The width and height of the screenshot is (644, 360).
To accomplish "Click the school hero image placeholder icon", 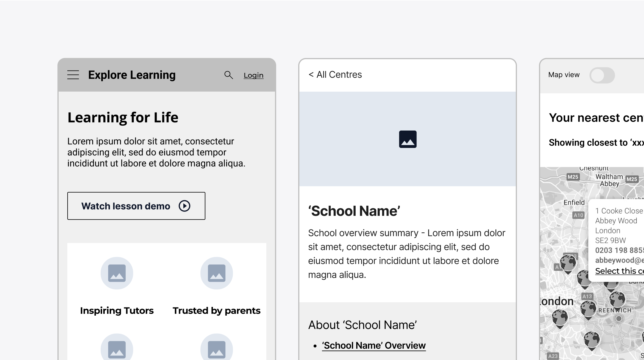I will (408, 139).
